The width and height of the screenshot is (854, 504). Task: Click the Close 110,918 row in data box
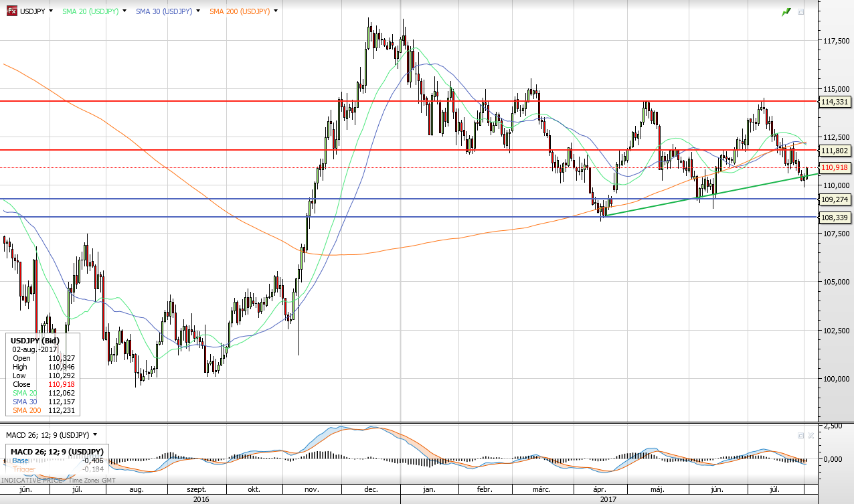click(x=44, y=384)
